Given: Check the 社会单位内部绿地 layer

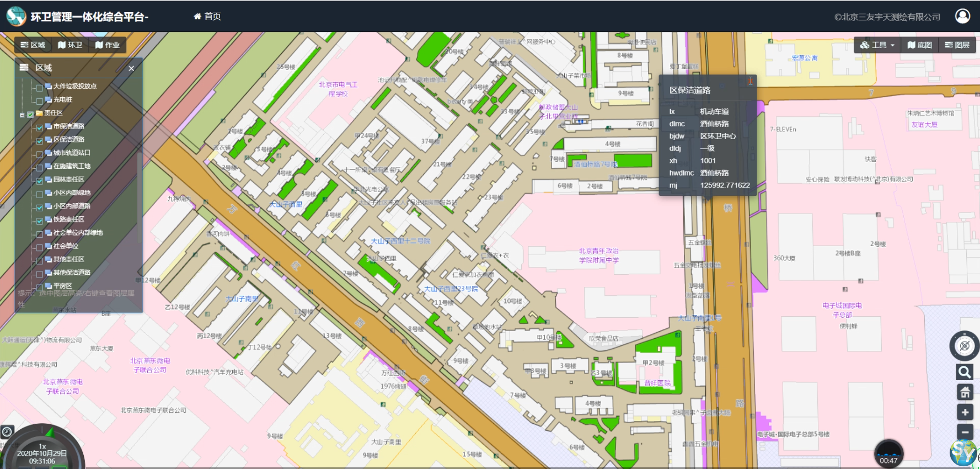Looking at the screenshot, I should click(x=40, y=234).
